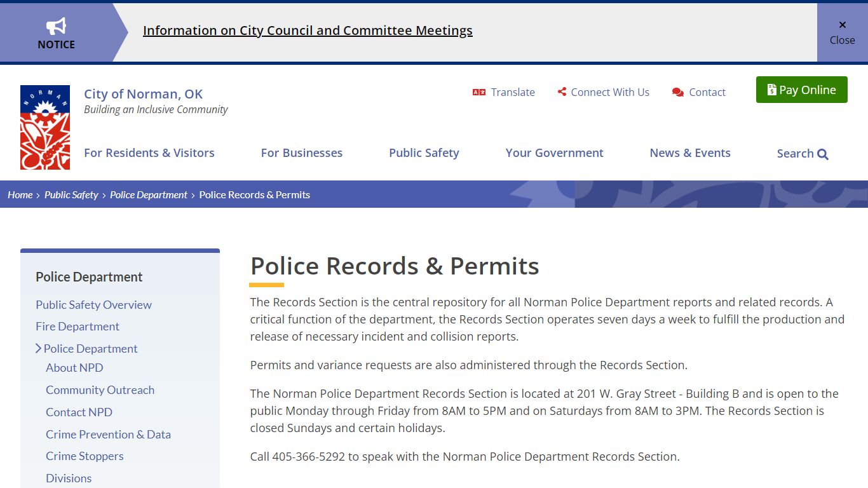Open News & Events menu

point(690,153)
